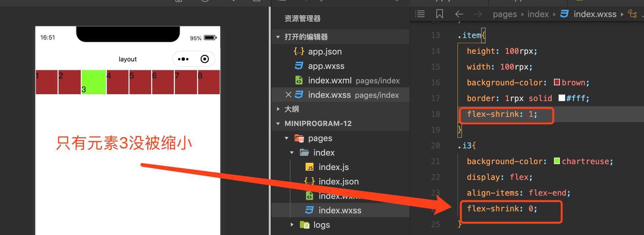Screen dimensions: 644x235
Task: Click the pages breadcrumb segment
Action: 505,14
